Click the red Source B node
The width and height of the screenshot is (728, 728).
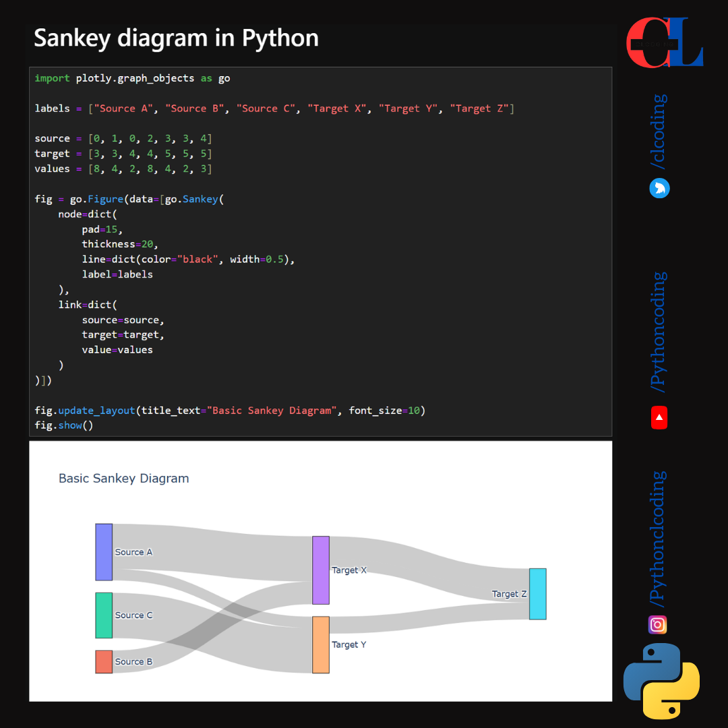pyautogui.click(x=104, y=662)
